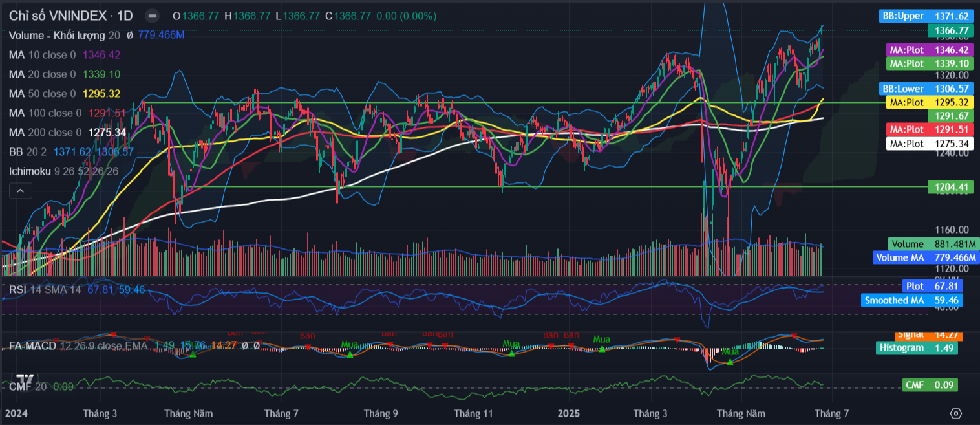Click the TradingView logo icon
The image size is (980, 425).
click(x=25, y=379)
